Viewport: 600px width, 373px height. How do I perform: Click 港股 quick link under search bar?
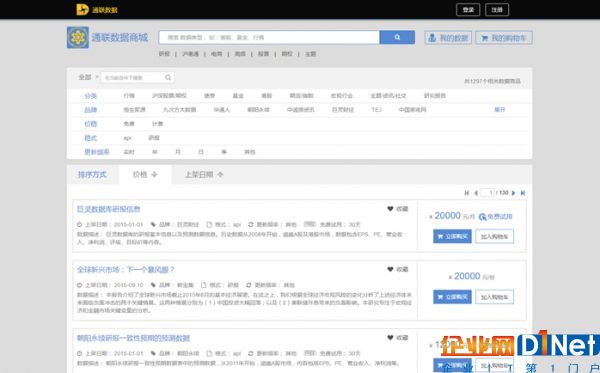click(240, 54)
